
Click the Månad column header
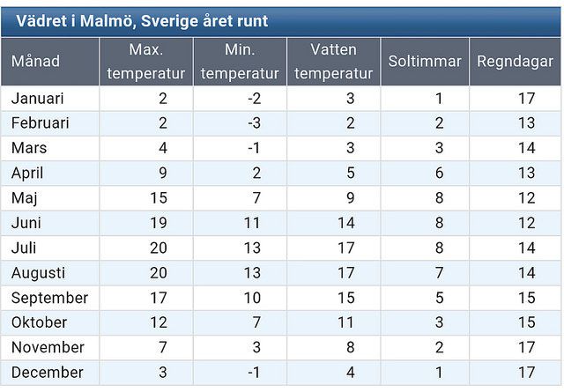click(50, 62)
